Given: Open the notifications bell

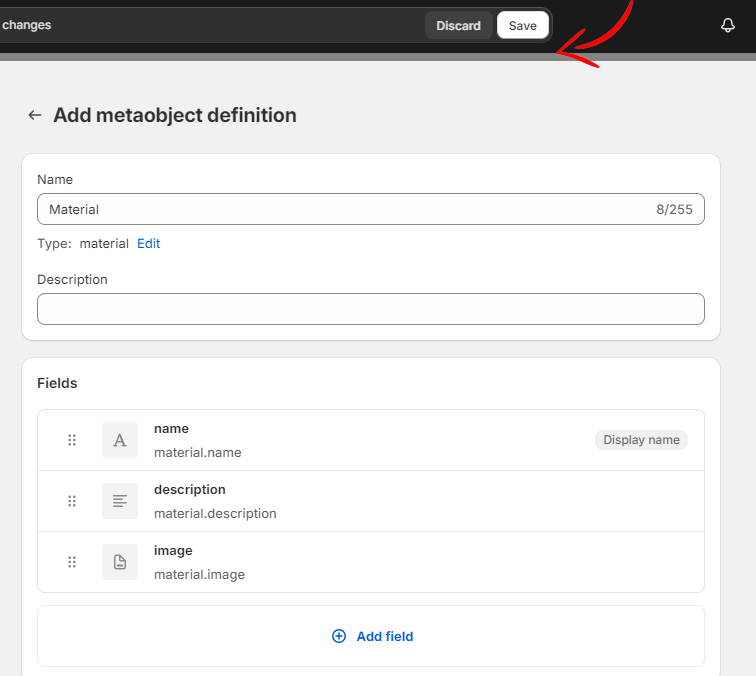Looking at the screenshot, I should (728, 26).
